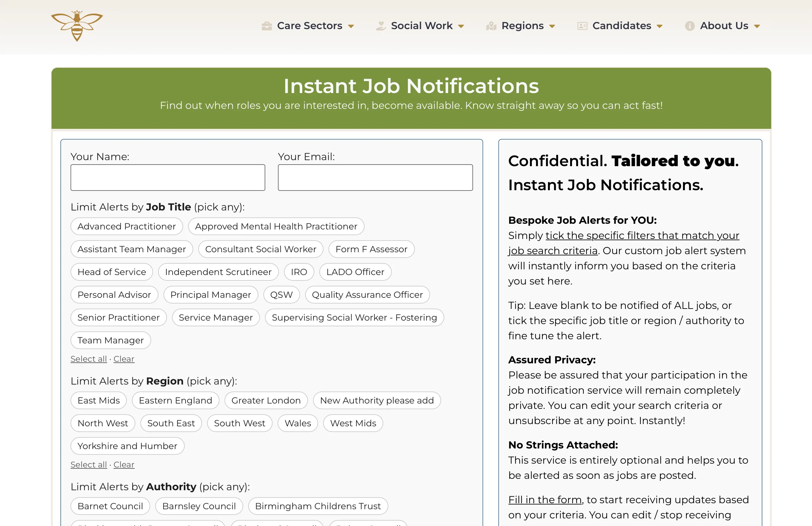Toggle the Yorkshire and Humber region
The image size is (812, 526).
pyautogui.click(x=127, y=446)
